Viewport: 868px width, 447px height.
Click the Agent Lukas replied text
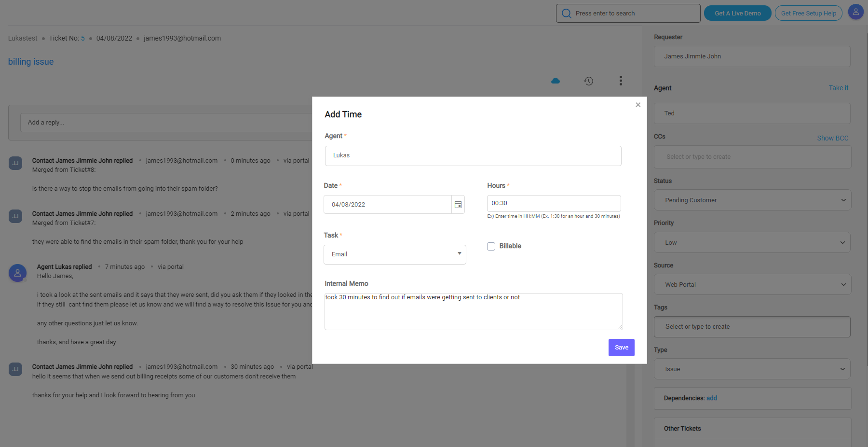pyautogui.click(x=64, y=267)
